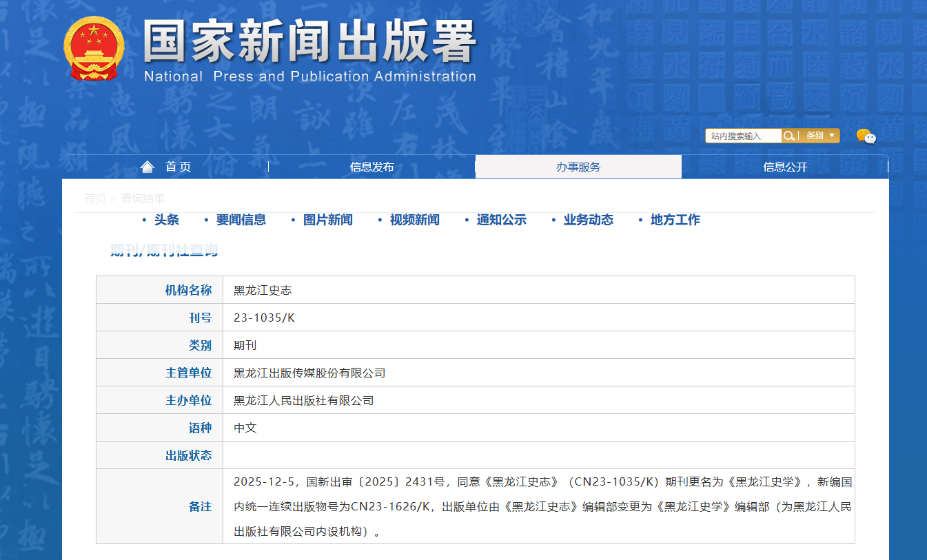This screenshot has width=927, height=560.
Task: Click the 首页 breadcrumb link
Action: tap(95, 198)
